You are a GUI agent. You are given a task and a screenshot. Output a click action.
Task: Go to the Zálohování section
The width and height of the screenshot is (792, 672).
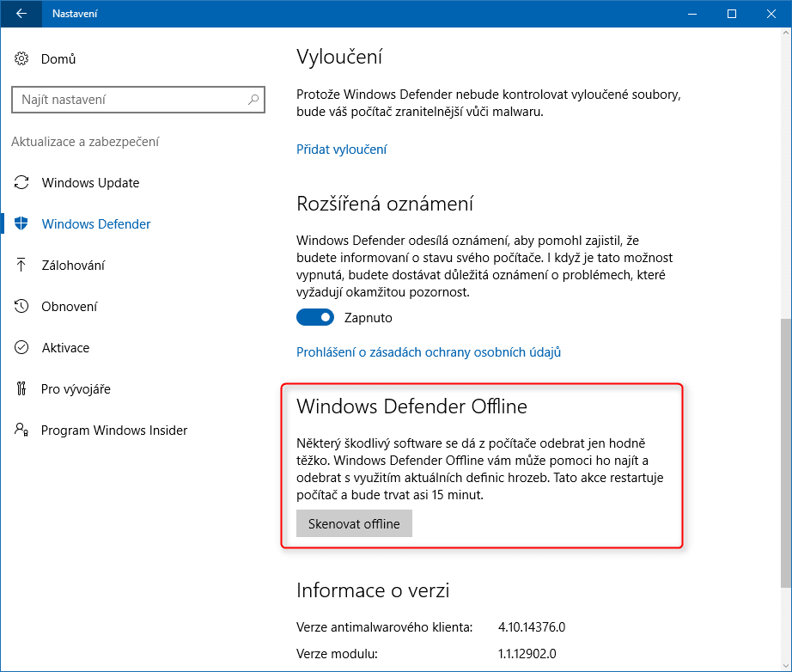pyautogui.click(x=73, y=266)
